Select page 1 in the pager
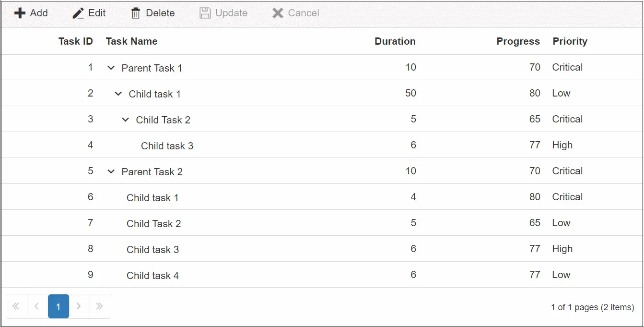 pyautogui.click(x=58, y=306)
